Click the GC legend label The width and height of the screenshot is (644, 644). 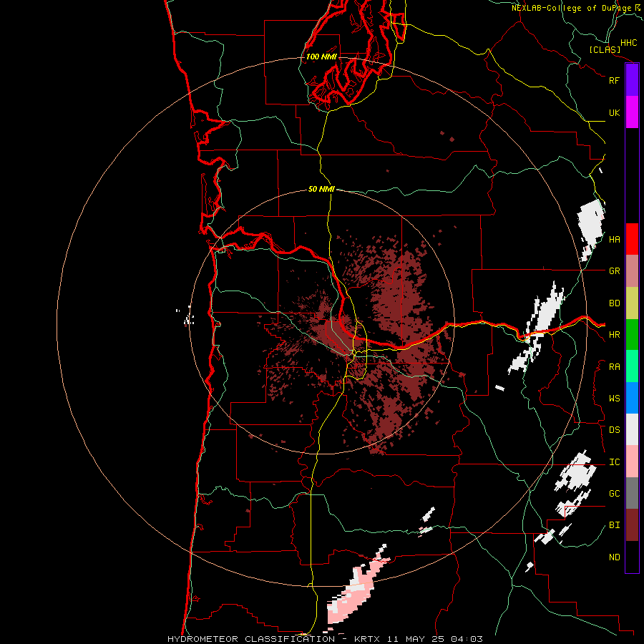(x=614, y=494)
